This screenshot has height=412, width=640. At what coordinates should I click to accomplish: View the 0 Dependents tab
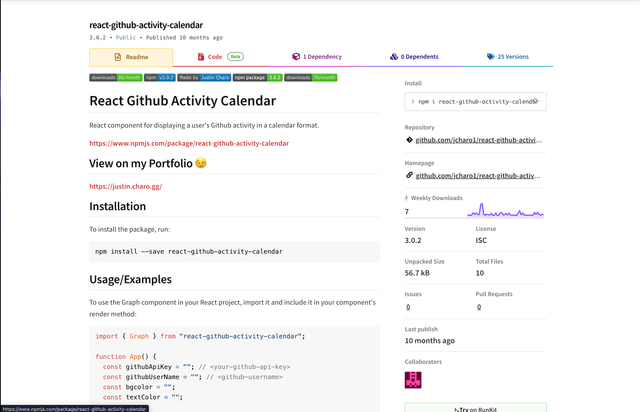(414, 57)
